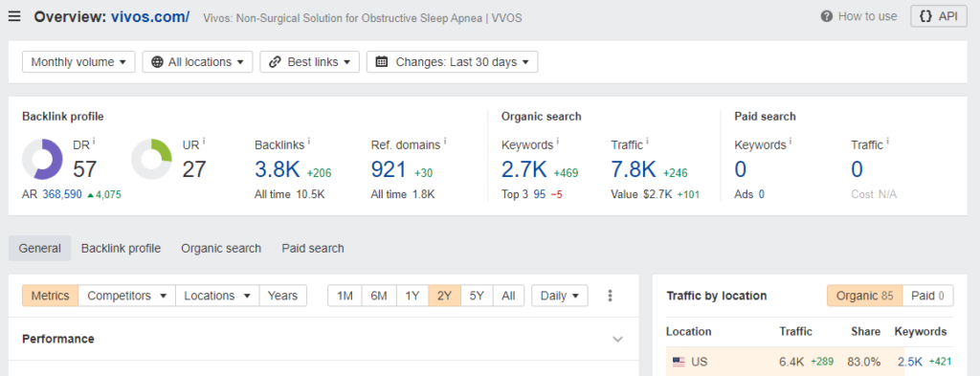The image size is (980, 376).
Task: Switch to the Backlink profile tab
Action: [121, 248]
